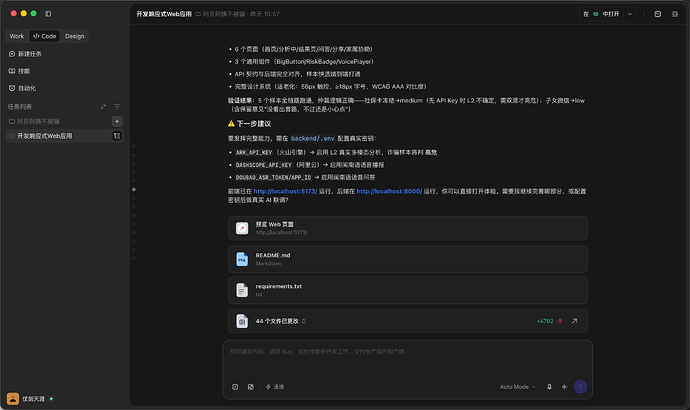The width and height of the screenshot is (690, 410).
Task: Toggle the sidebar with the panel icon
Action: [x=48, y=14]
